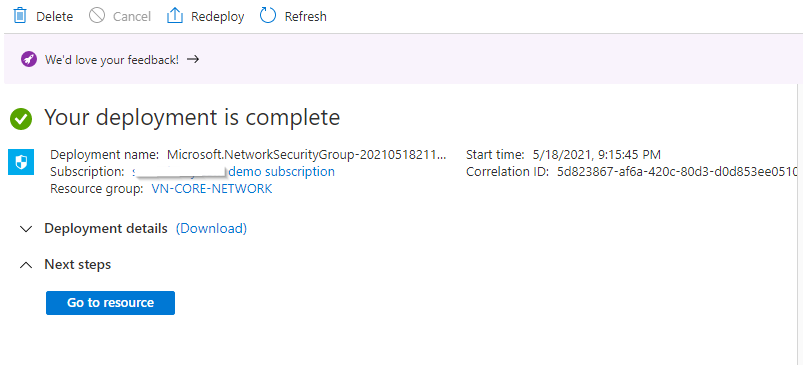
Task: Click the Cancel circle-slash icon
Action: [x=97, y=16]
